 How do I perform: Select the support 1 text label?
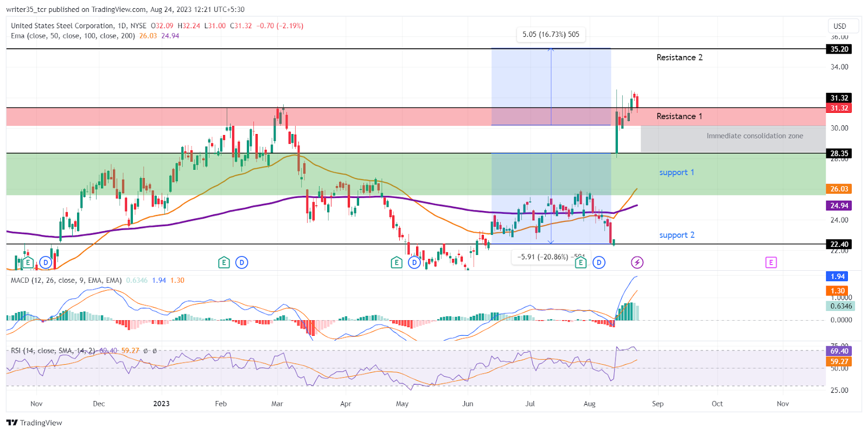676,173
